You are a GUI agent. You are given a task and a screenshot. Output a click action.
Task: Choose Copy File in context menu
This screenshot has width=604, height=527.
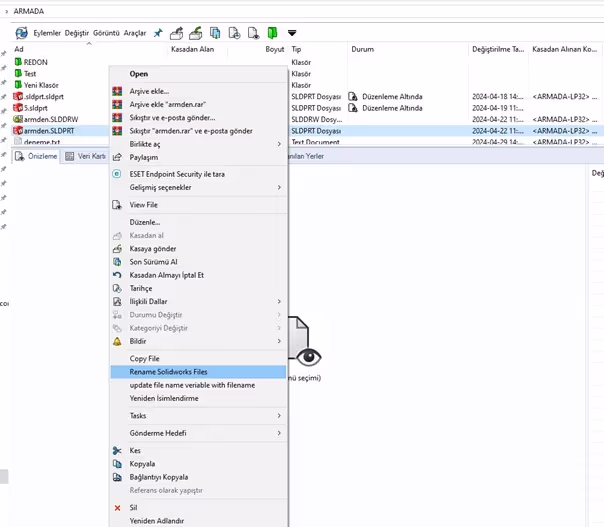pos(199,359)
